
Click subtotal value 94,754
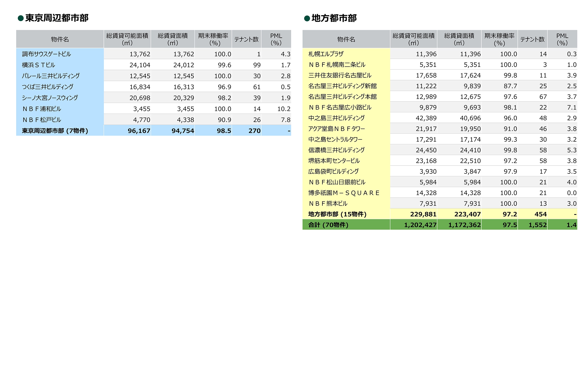point(183,131)
